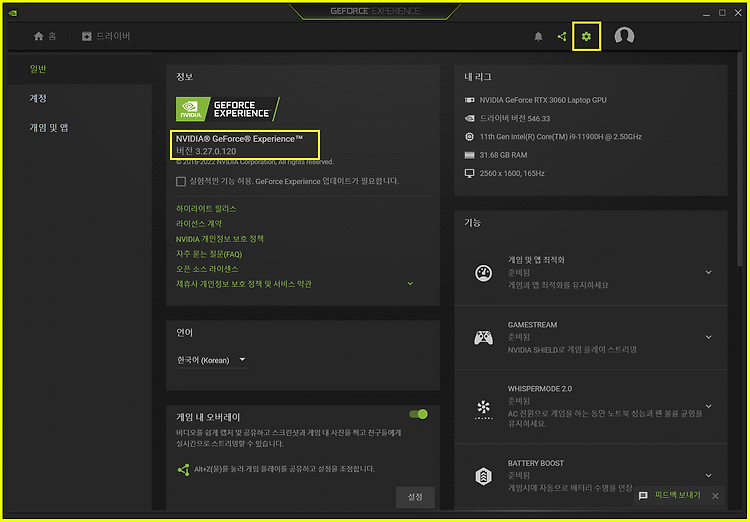Click the NVIDIA GeForce RTX 3060 Laptop GPU text
This screenshot has height=522, width=750.
click(x=543, y=100)
